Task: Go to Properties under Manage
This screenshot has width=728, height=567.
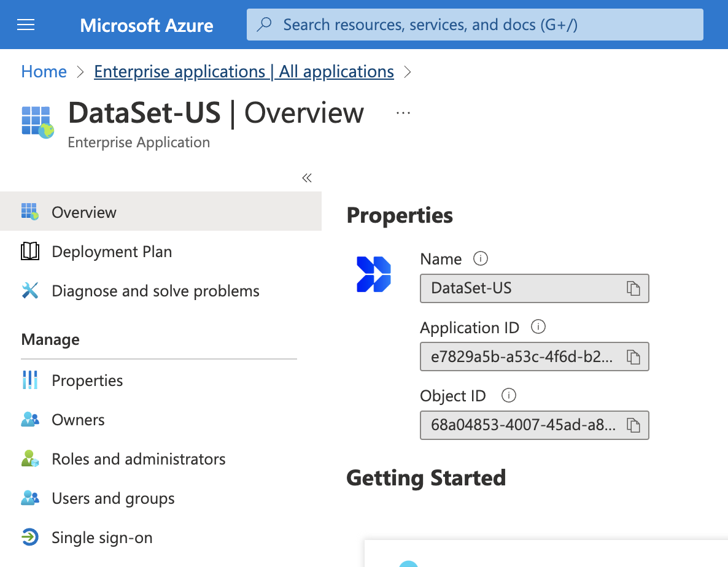Action: [x=87, y=380]
